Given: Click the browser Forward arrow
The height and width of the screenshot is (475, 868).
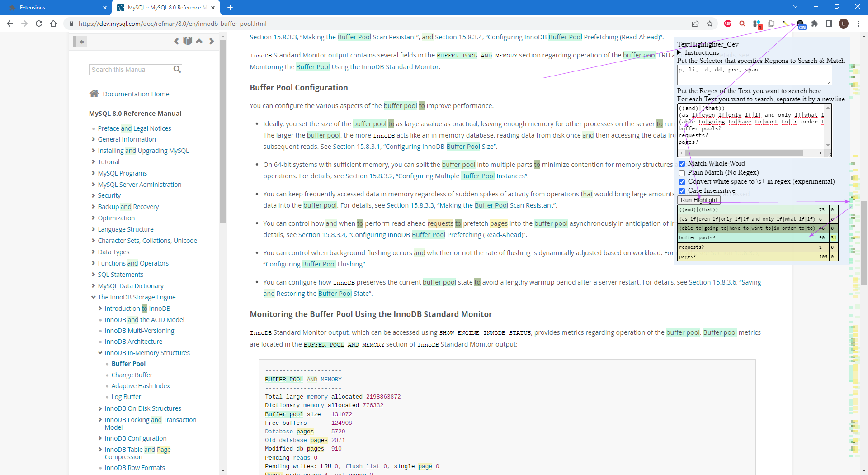Looking at the screenshot, I should pyautogui.click(x=24, y=24).
